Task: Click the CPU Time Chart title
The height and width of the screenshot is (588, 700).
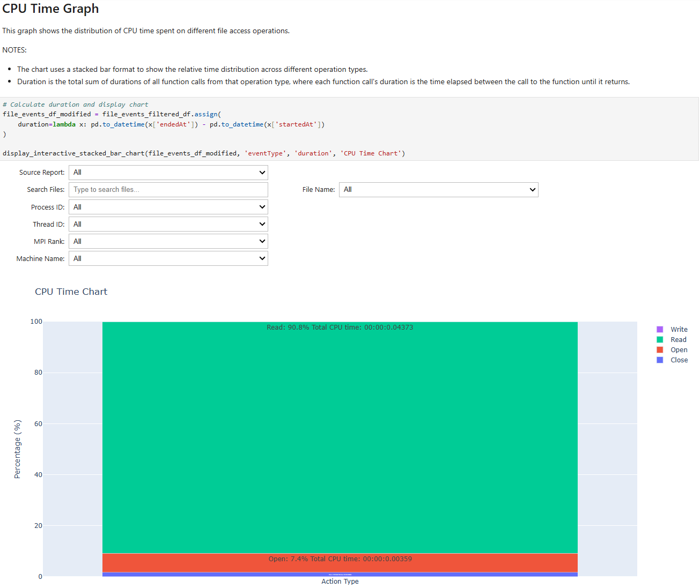Action: (x=71, y=291)
